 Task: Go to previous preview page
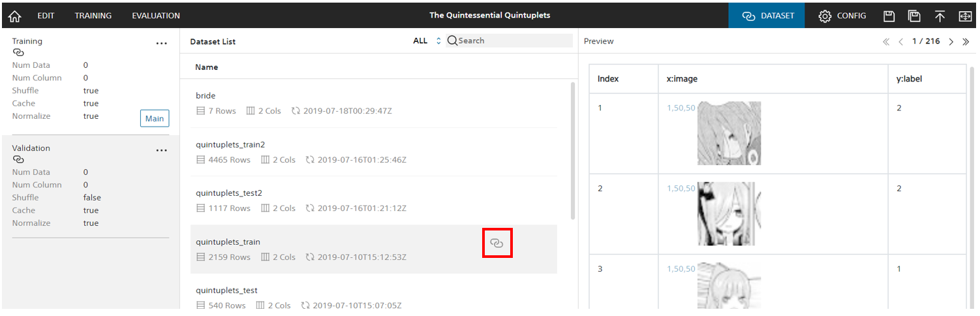click(901, 42)
